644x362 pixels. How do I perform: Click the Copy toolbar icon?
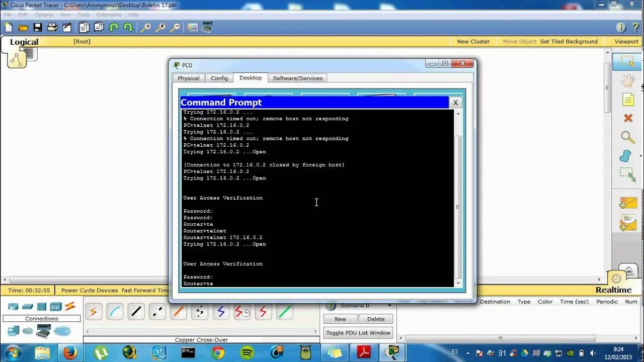point(84,28)
